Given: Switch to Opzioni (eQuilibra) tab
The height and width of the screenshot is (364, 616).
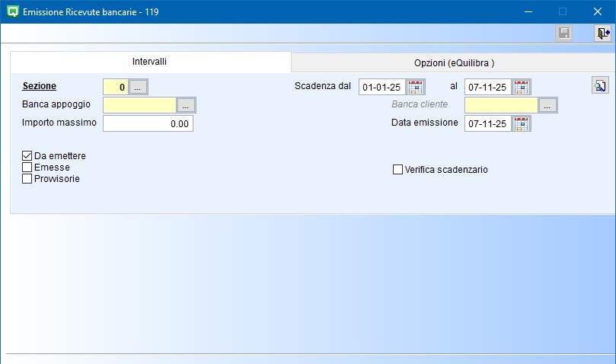Looking at the screenshot, I should pos(454,62).
